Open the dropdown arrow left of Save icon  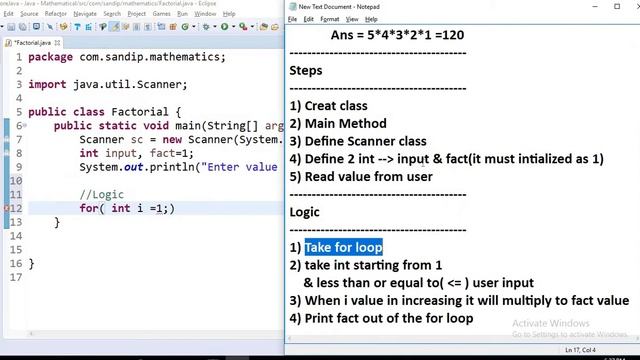click(2, 27)
